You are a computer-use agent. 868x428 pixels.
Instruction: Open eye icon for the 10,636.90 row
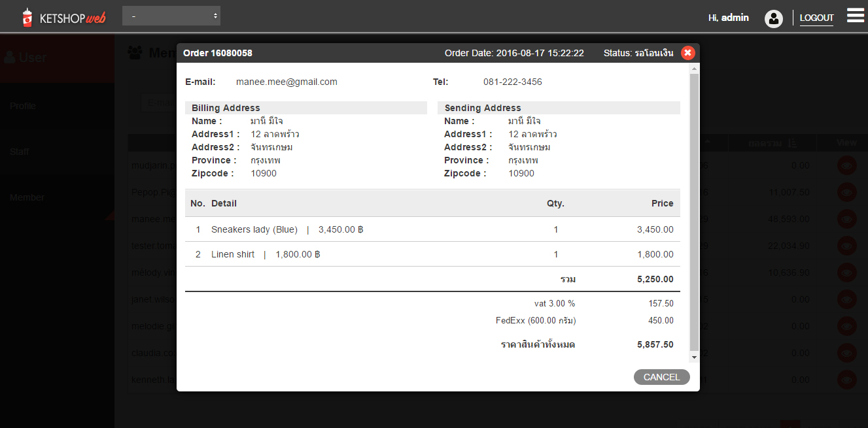pos(846,272)
